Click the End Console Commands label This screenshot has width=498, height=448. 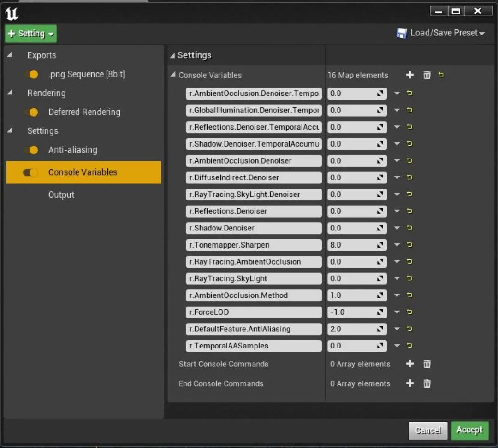[x=221, y=383]
